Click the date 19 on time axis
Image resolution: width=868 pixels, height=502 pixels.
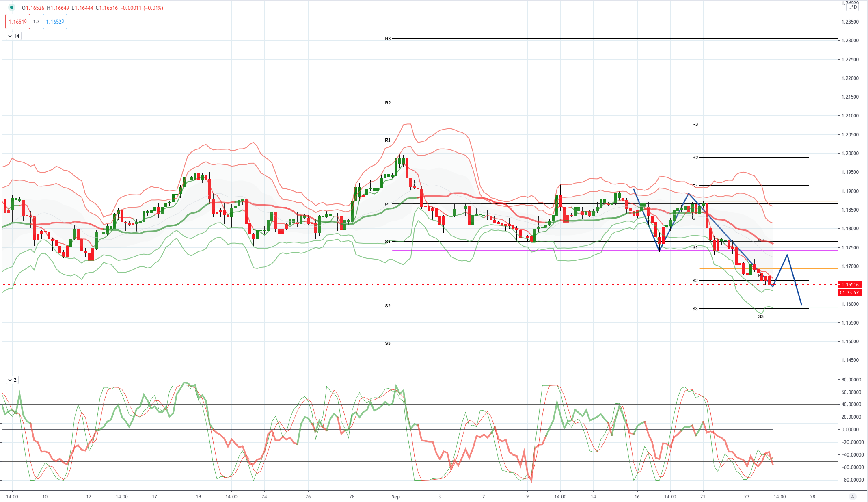tap(199, 496)
